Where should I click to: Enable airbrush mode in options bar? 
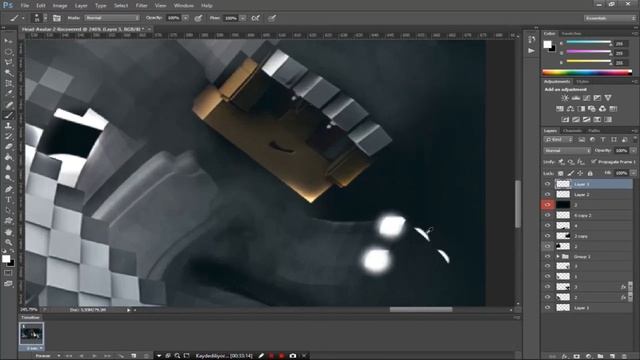[256, 18]
